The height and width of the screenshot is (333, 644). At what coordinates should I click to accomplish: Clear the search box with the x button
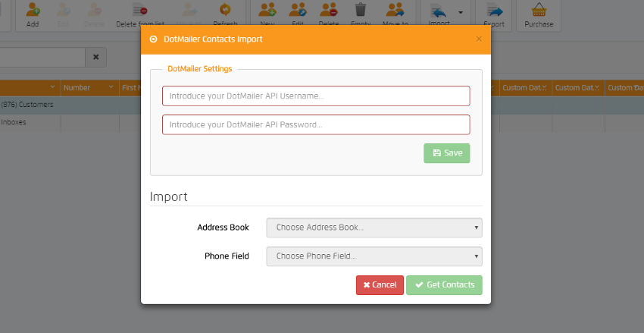tap(95, 57)
